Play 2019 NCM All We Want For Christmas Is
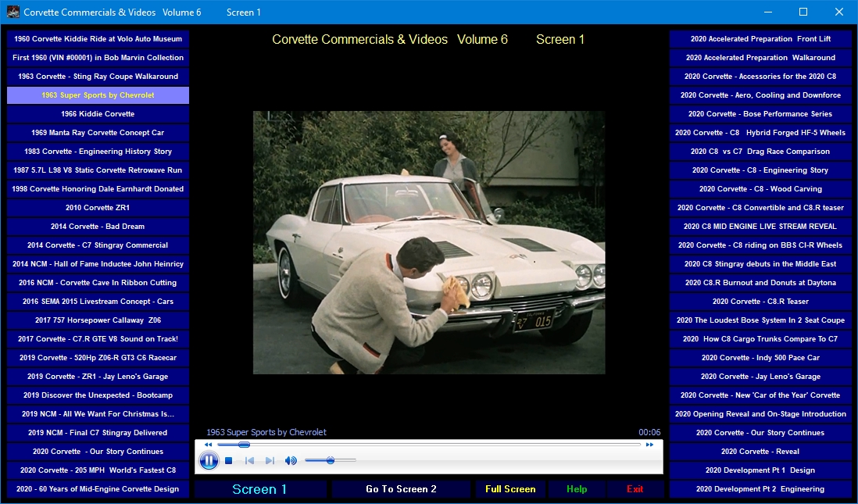 98,413
